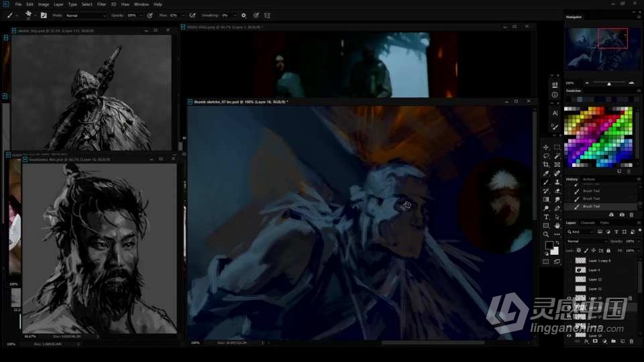Image resolution: width=644 pixels, height=362 pixels.
Task: Open the Flow dropdown arrow
Action: coord(184,15)
